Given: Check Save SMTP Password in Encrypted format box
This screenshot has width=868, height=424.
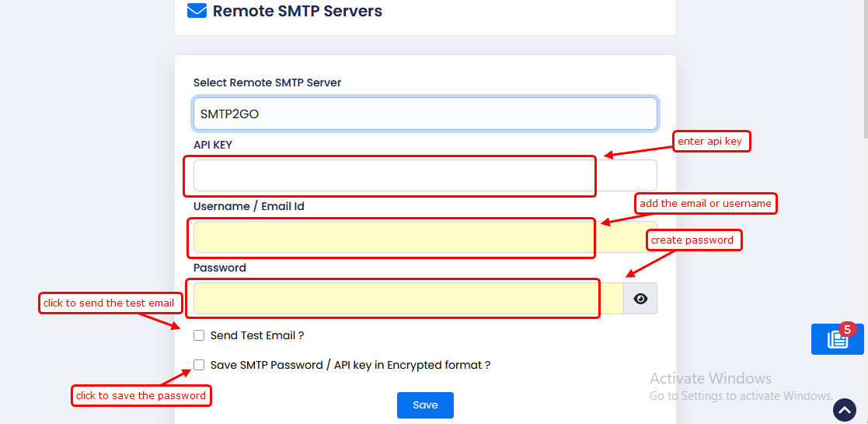Looking at the screenshot, I should pos(199,365).
